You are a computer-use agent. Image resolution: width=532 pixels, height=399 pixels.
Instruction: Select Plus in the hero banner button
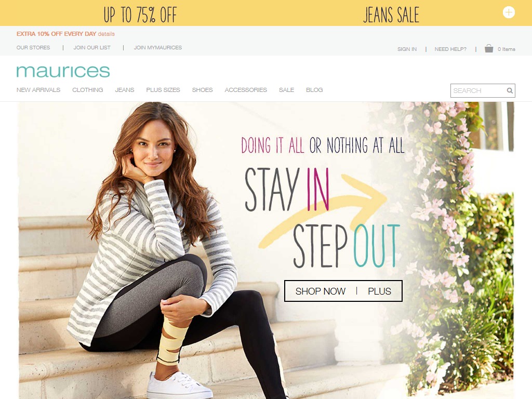point(379,291)
